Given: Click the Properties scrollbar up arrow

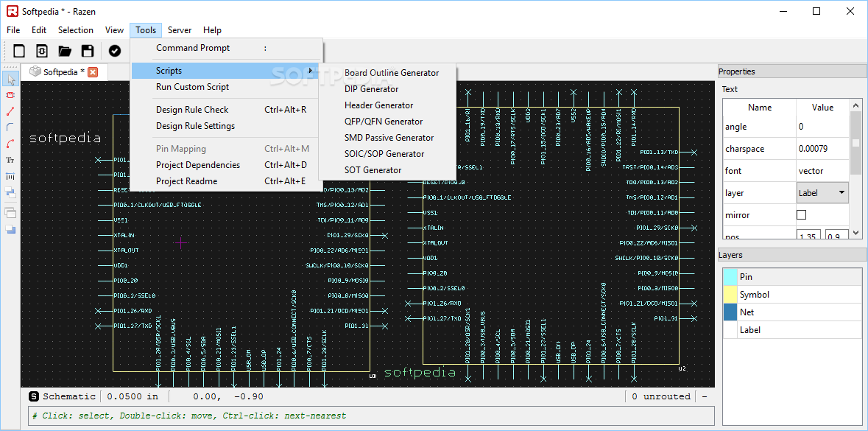Looking at the screenshot, I should click(x=856, y=105).
